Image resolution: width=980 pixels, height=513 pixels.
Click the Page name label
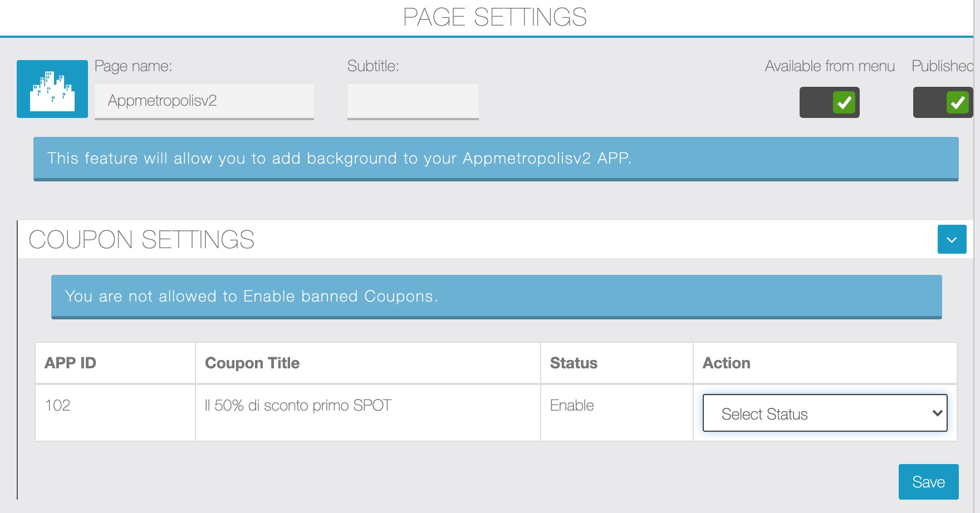134,66
